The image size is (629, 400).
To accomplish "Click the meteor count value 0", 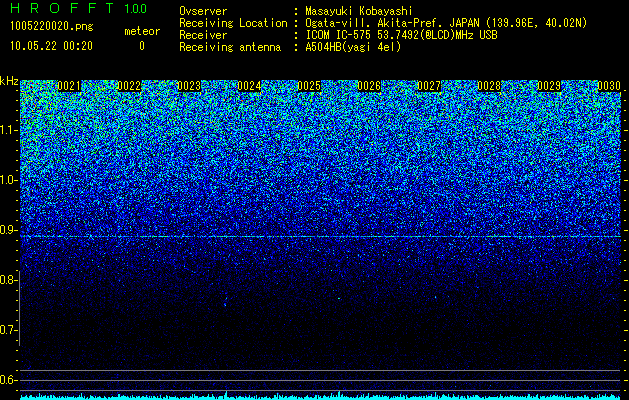I will [x=142, y=46].
